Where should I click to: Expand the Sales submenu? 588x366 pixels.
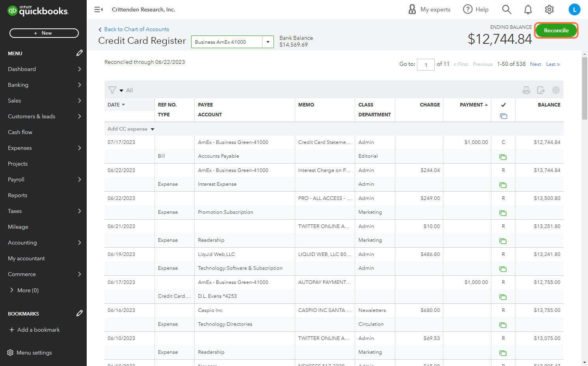(x=80, y=101)
